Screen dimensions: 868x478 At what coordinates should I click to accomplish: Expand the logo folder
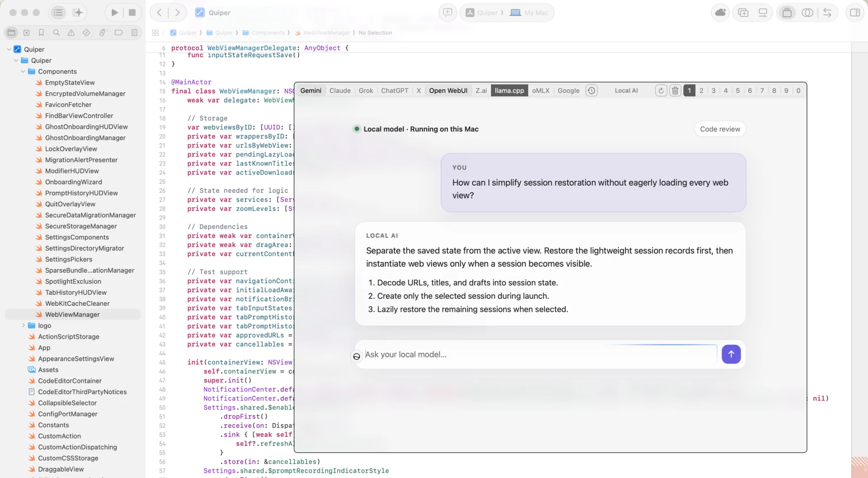[23, 325]
